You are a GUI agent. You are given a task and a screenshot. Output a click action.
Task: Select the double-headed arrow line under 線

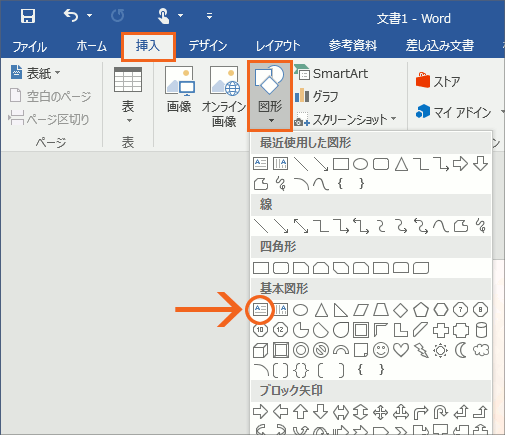tap(301, 226)
